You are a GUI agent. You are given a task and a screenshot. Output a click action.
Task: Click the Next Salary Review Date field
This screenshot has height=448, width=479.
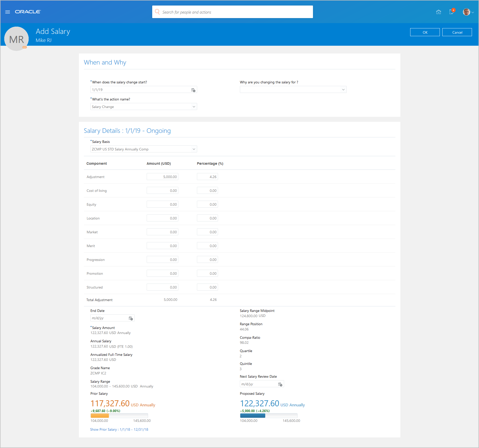(x=262, y=384)
